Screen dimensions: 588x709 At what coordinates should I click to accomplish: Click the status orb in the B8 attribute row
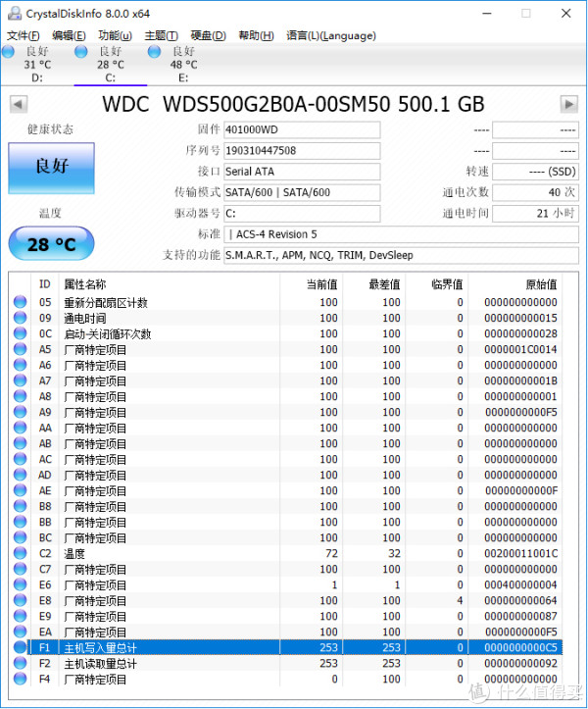click(x=20, y=506)
